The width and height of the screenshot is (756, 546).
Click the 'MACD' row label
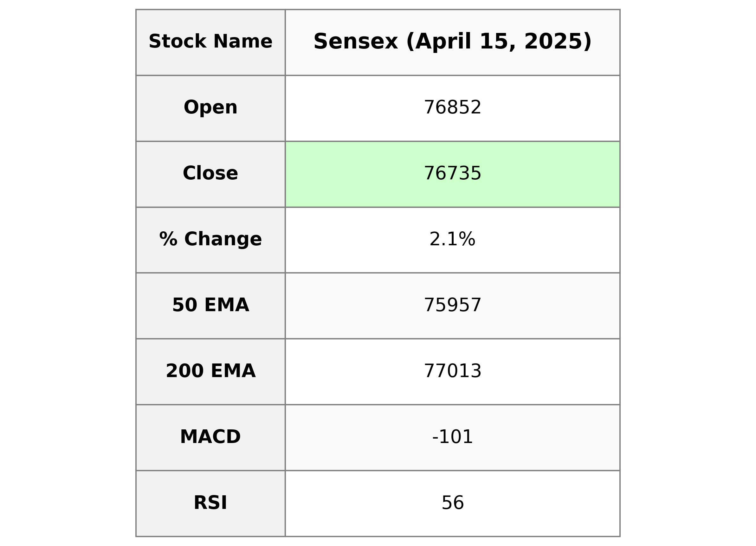[210, 437]
